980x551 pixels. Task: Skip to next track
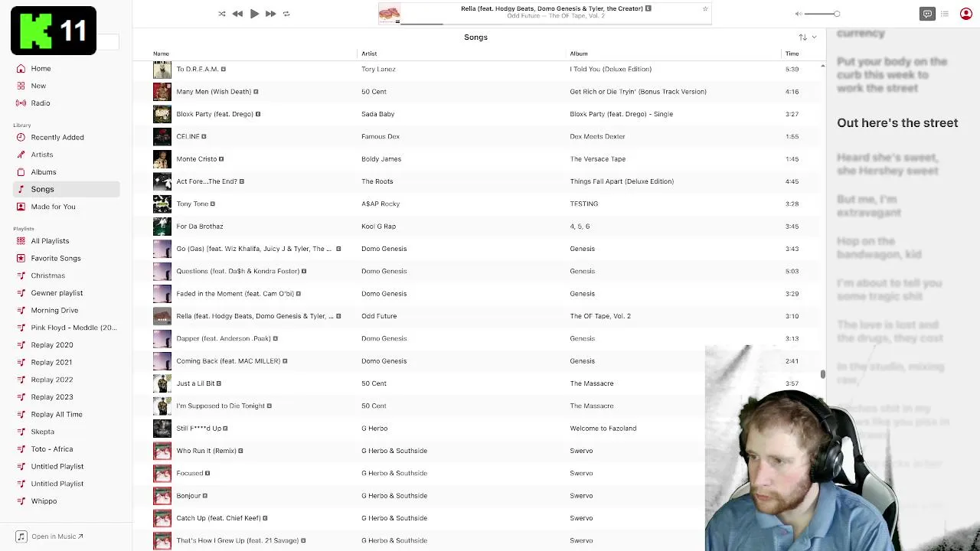point(270,14)
